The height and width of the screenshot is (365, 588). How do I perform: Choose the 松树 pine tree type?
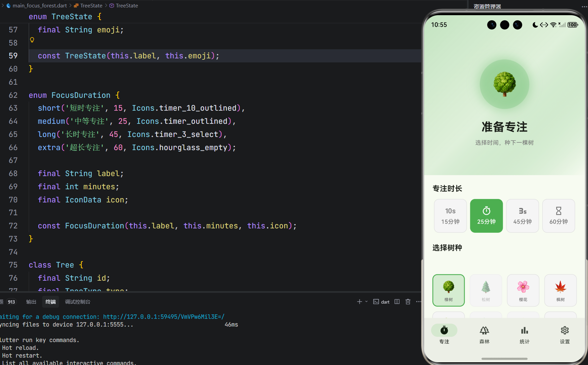[x=486, y=290]
